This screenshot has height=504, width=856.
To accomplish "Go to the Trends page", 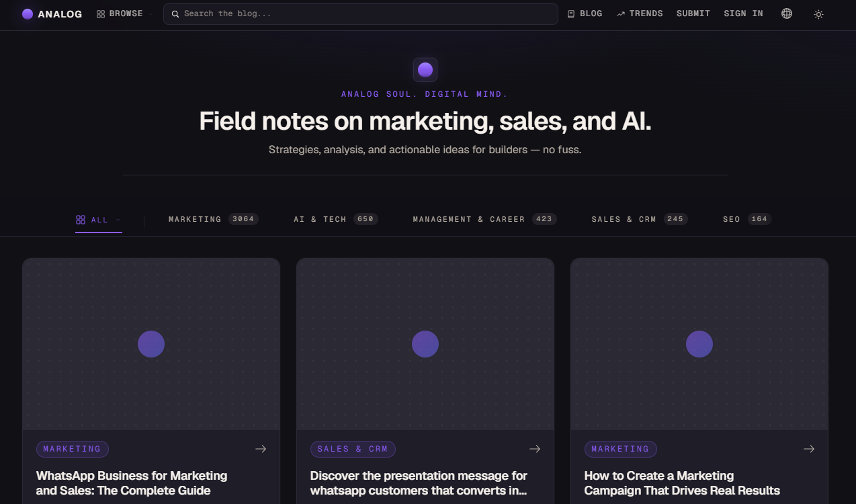I will 640,13.
